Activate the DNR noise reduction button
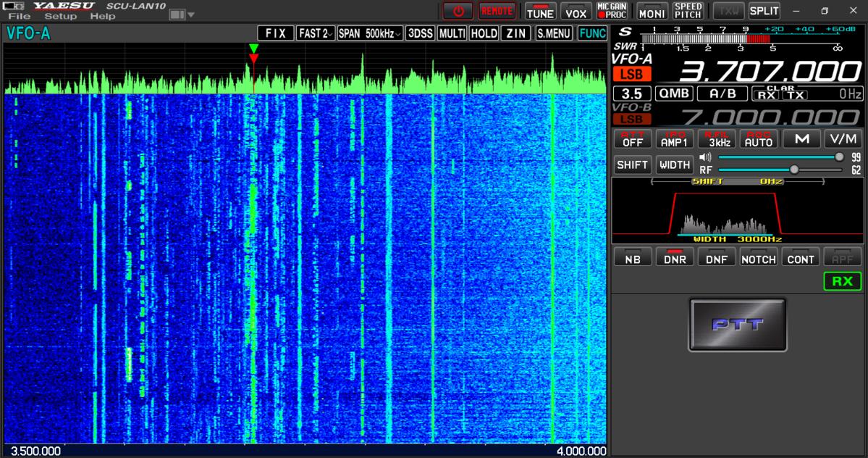Image resolution: width=868 pixels, height=458 pixels. click(675, 259)
